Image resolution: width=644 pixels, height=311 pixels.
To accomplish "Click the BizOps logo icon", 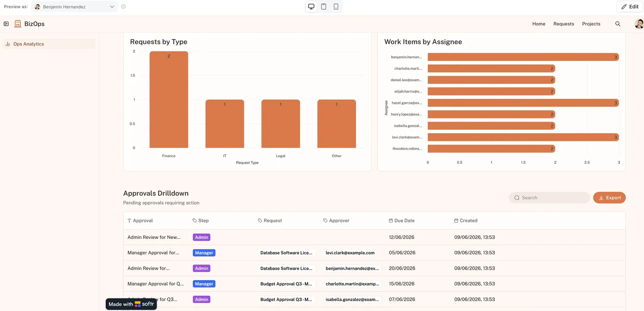I will pyautogui.click(x=18, y=24).
